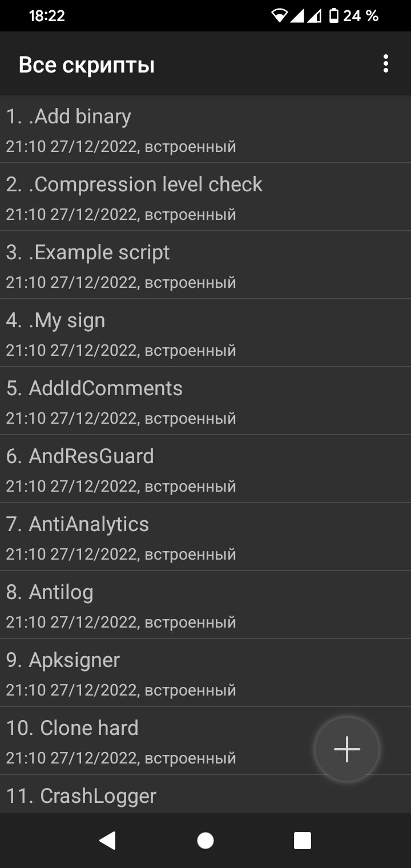Tap the 18:22 clock in the status bar
Screen dimensions: 411x868
pos(47,16)
